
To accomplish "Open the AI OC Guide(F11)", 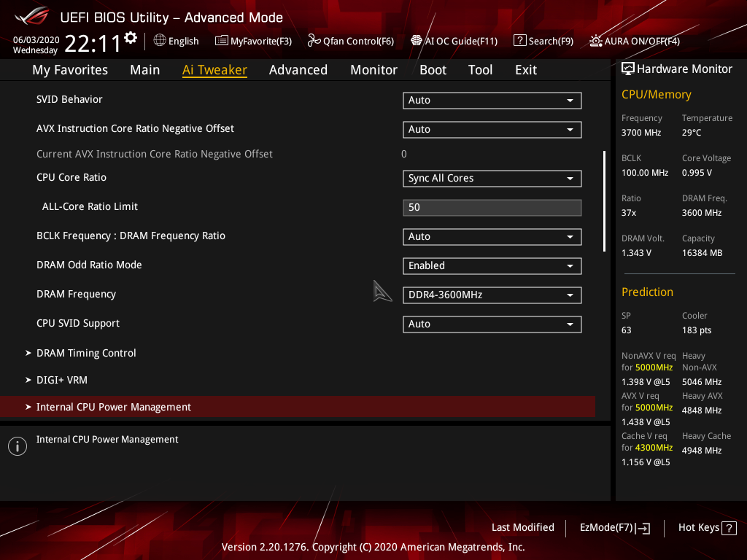I will point(454,41).
